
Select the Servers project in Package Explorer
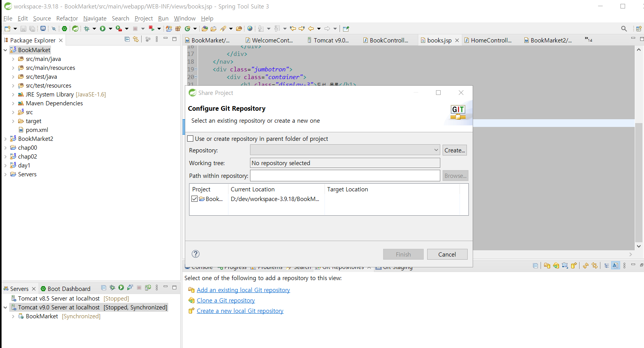tap(27, 174)
